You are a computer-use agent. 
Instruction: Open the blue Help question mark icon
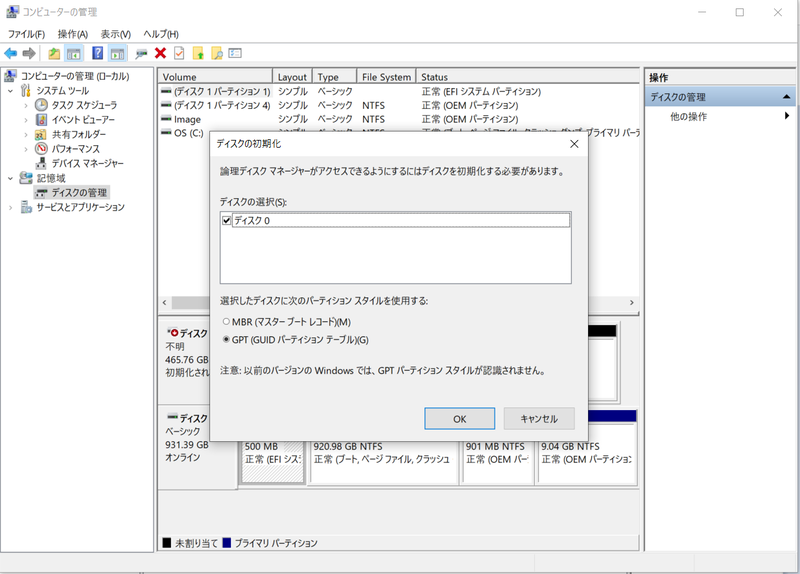97,53
